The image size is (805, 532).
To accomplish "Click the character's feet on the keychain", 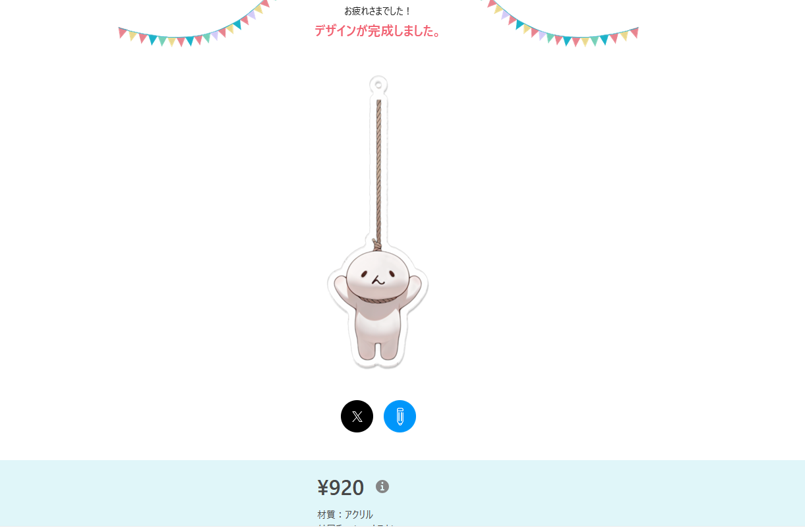I will pos(378,350).
